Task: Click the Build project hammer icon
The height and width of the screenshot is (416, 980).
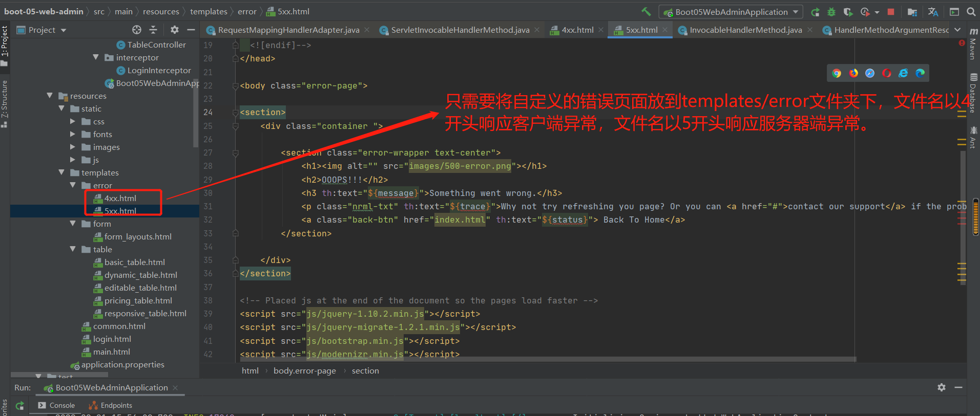Action: 647,11
